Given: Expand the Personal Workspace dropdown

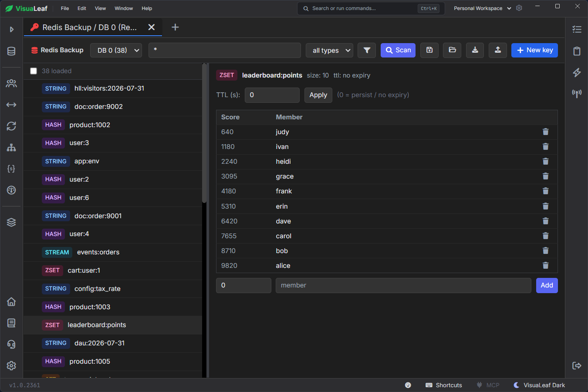Looking at the screenshot, I should coord(482,8).
